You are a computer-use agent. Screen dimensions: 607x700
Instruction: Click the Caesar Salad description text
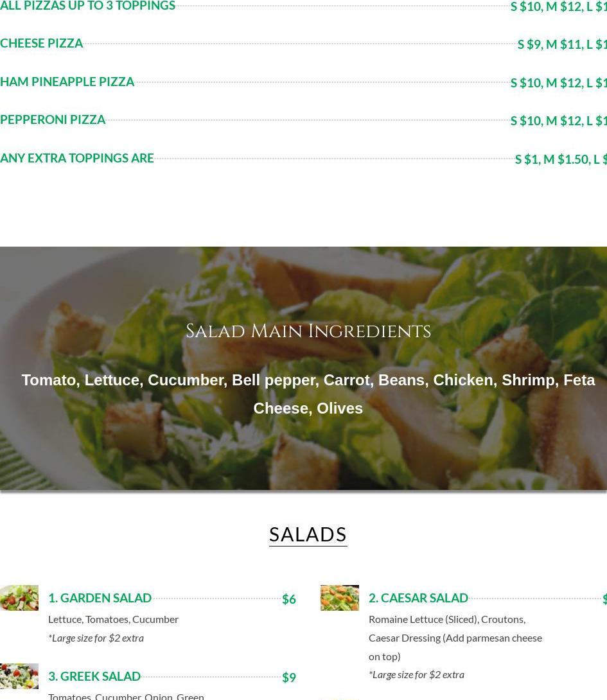[x=455, y=638]
